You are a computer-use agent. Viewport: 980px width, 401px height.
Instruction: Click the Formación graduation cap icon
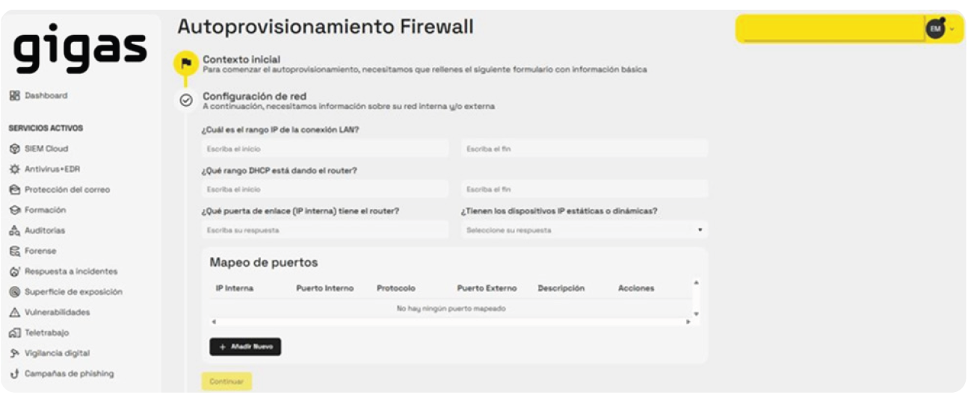[14, 211]
